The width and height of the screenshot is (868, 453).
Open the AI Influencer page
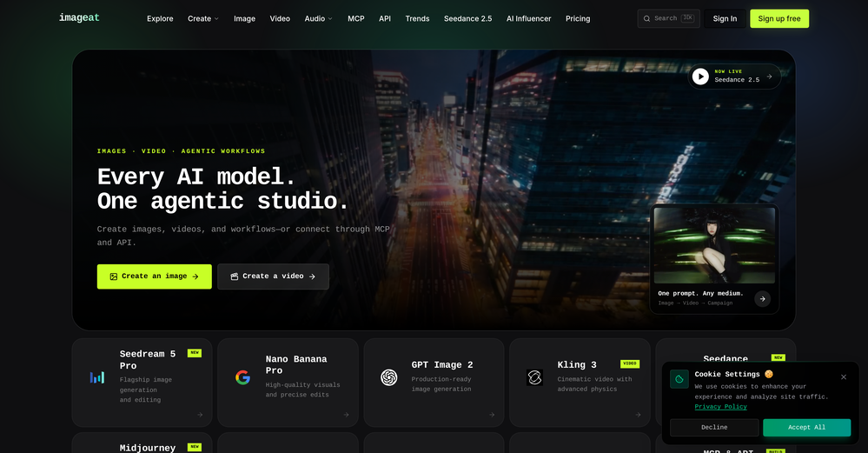point(528,19)
